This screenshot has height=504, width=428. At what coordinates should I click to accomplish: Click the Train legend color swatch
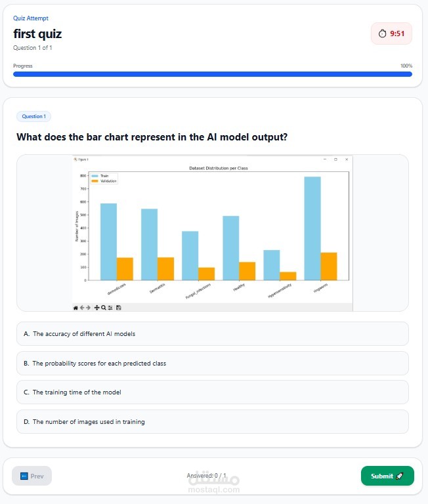[x=95, y=176]
